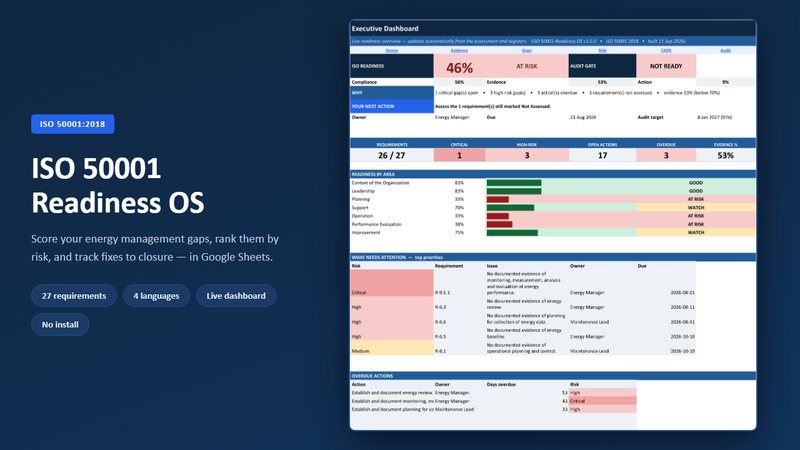The image size is (800, 450).
Task: Click requirement R-6.6
Action: [x=440, y=322]
